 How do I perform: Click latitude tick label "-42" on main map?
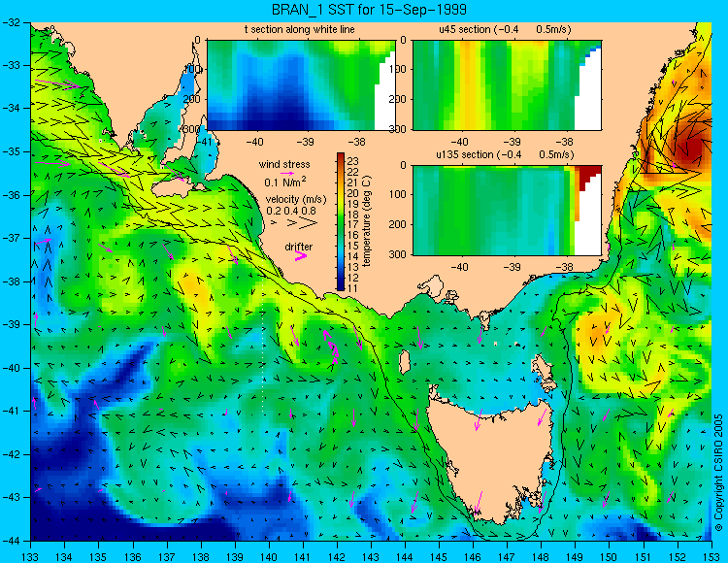coord(13,454)
